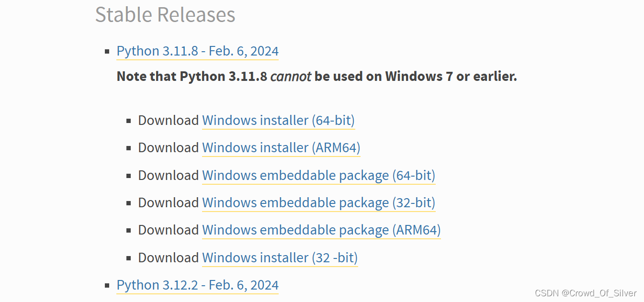
Task: Click the bullet next to embeddable package (ARM64)
Action: pos(129,229)
